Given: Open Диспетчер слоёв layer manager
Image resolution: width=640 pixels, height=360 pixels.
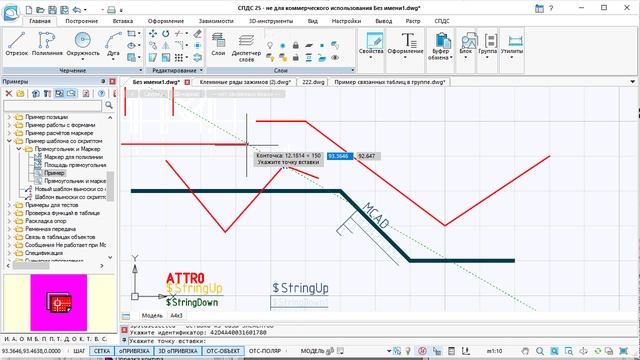Looking at the screenshot, I should [x=246, y=47].
